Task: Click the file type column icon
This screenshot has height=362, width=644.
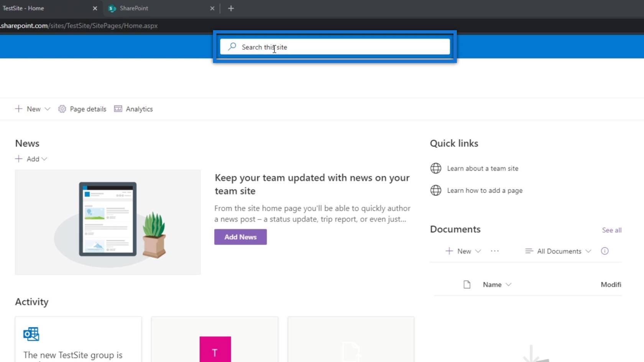Action: click(x=467, y=284)
